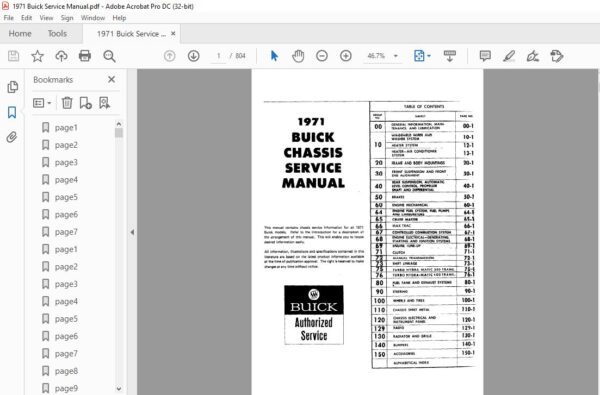600x395 pixels.
Task: Toggle Page Thumbnails panel icon
Action: pos(12,87)
